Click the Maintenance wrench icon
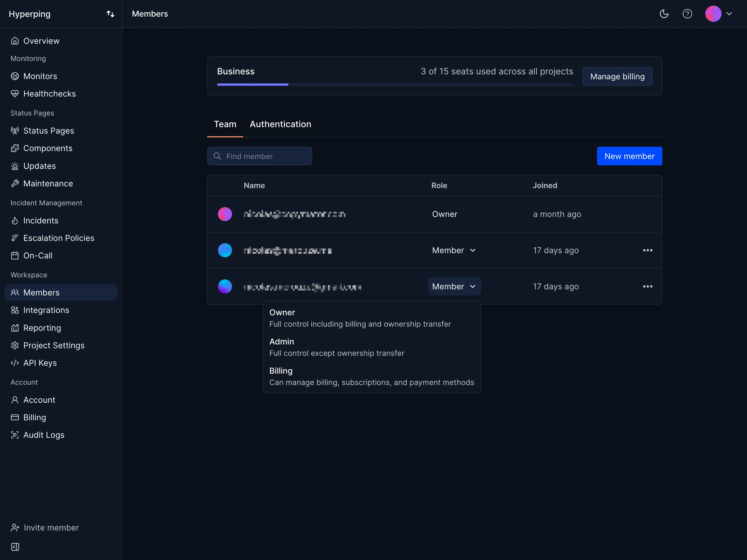 click(15, 183)
